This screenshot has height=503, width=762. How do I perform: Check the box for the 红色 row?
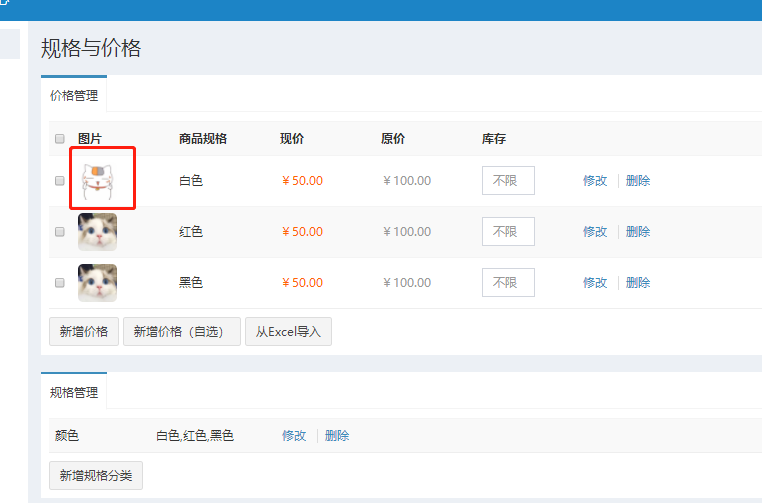60,231
